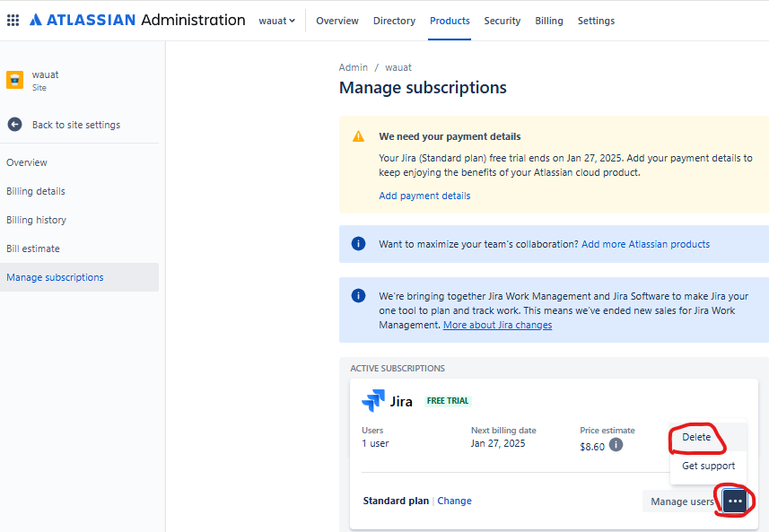This screenshot has height=532, width=769.
Task: Click info icon beside Jira changes notice
Action: [359, 296]
